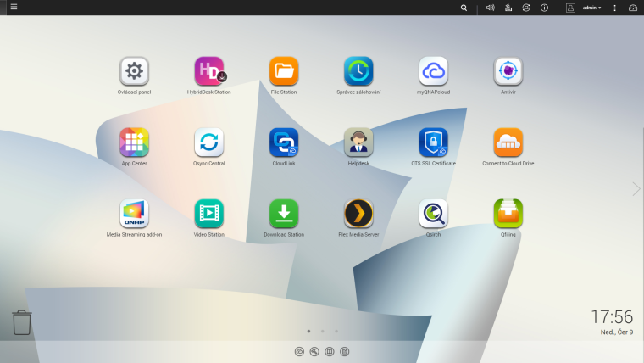Screen dimensions: 644x363
Task: Select first desktop page dot
Action: pos(308,331)
